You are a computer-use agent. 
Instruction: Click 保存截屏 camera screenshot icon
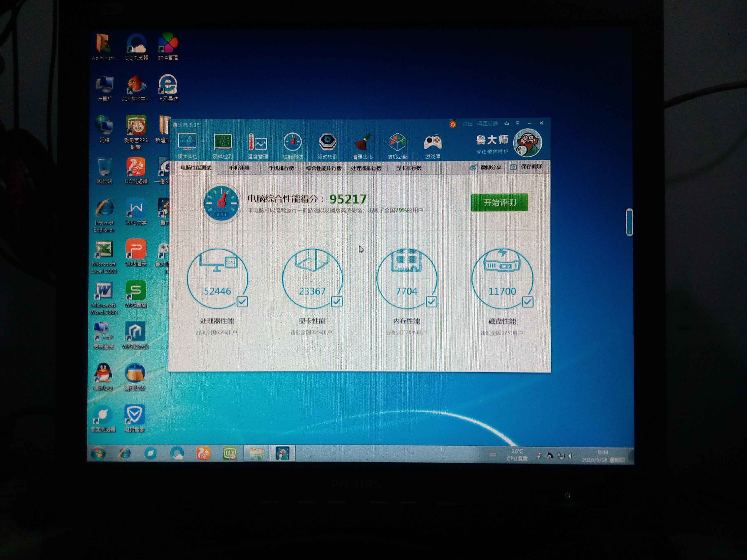513,167
